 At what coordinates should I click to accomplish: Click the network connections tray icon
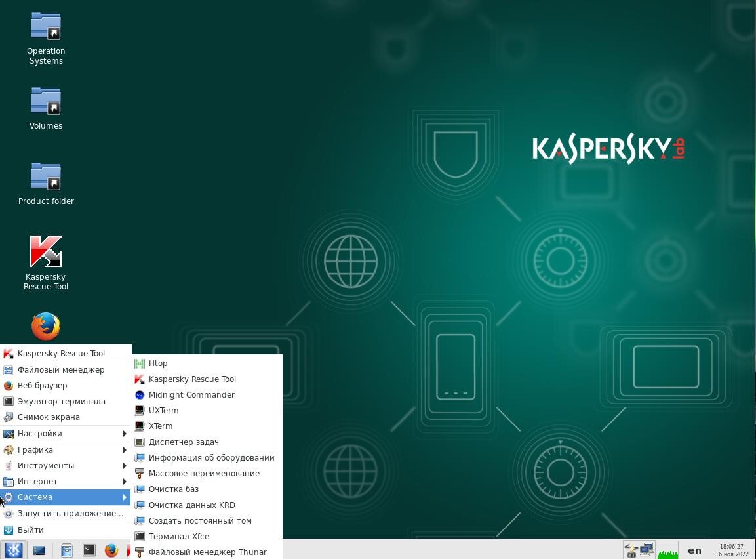(x=647, y=550)
